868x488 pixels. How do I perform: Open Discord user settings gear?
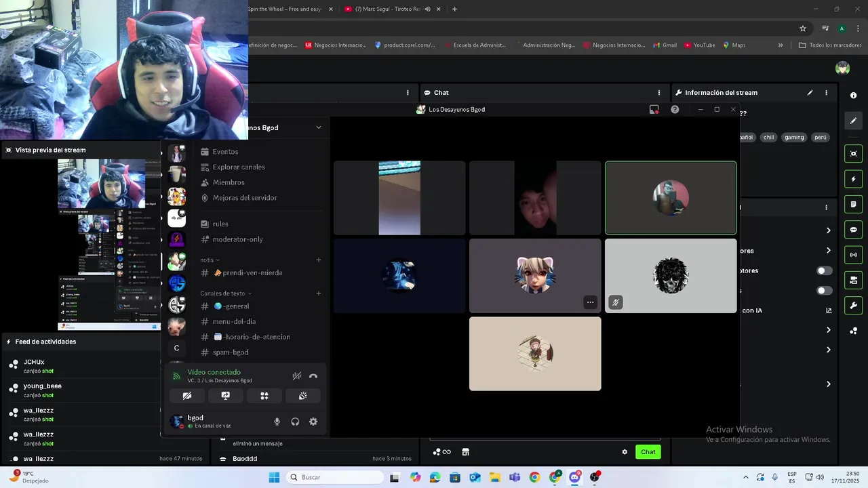313,422
